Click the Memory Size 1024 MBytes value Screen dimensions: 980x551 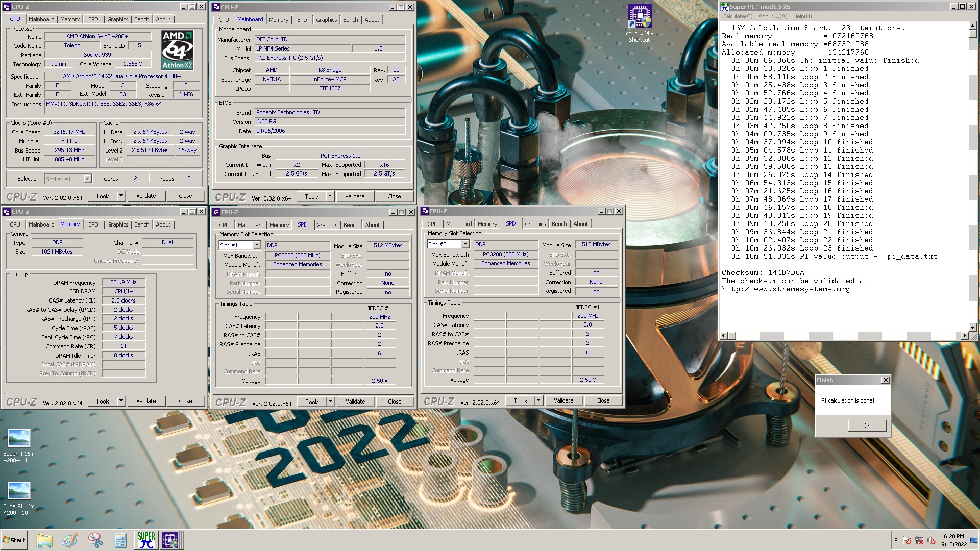(x=57, y=252)
